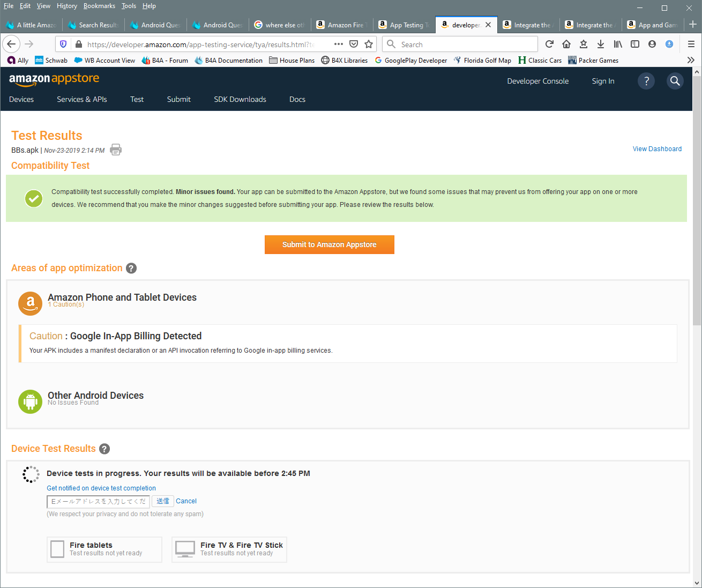Click help icon next to Areas of app optimization
Viewport: 702px width, 588px height.
click(x=131, y=268)
